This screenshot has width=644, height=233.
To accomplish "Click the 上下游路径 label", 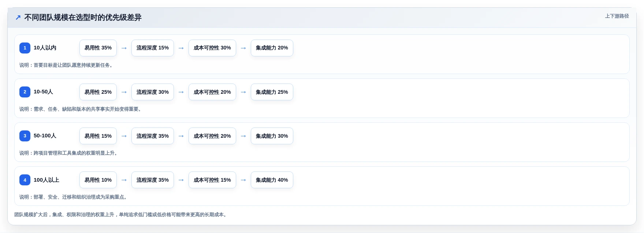I will pyautogui.click(x=617, y=16).
